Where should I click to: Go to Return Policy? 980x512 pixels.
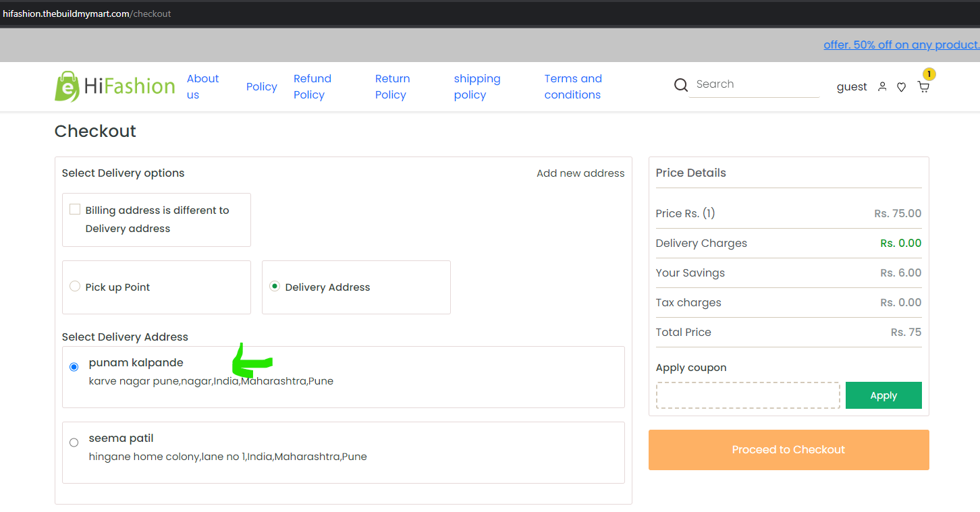393,87
